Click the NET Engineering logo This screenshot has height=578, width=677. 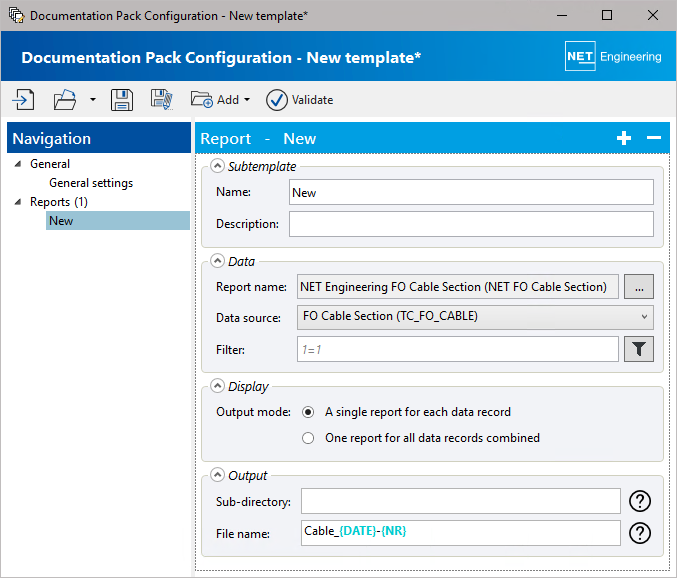[x=613, y=56]
